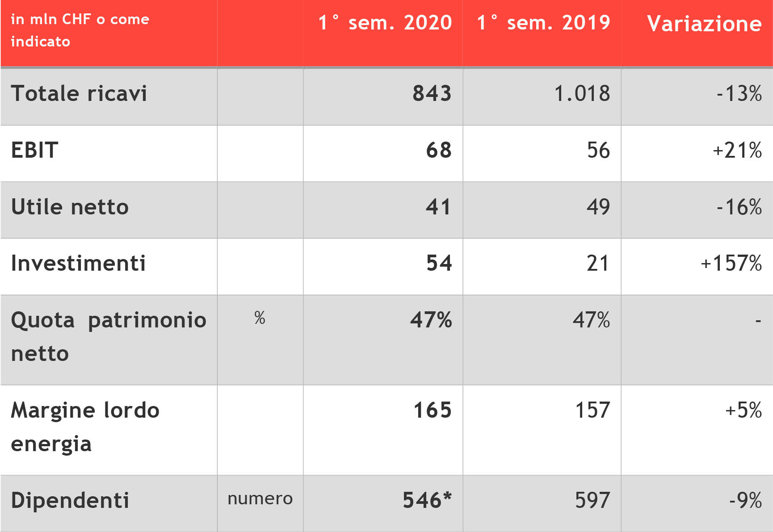Click the 'Investimenti' row label
Viewport: 773px width, 532px height.
click(78, 264)
